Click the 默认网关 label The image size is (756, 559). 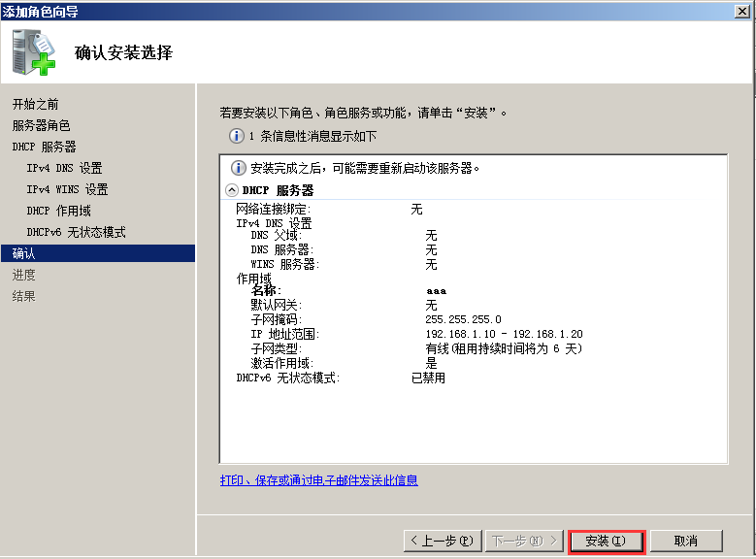(x=277, y=305)
